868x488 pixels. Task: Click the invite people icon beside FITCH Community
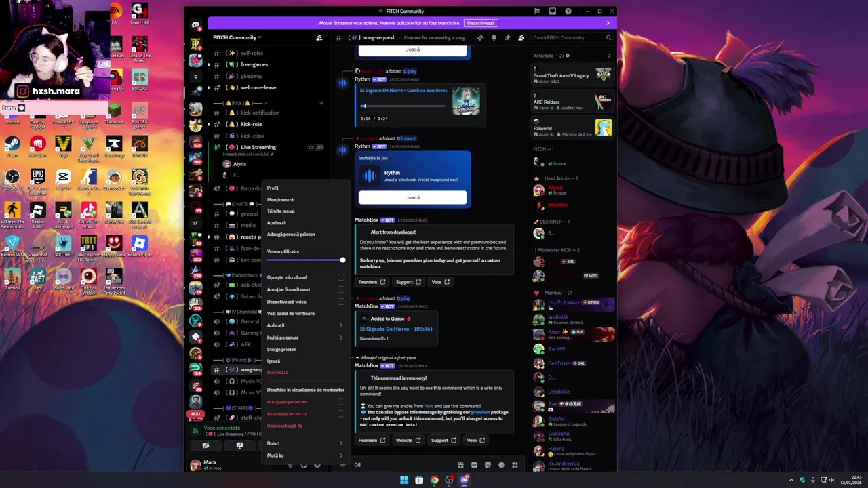[319, 38]
